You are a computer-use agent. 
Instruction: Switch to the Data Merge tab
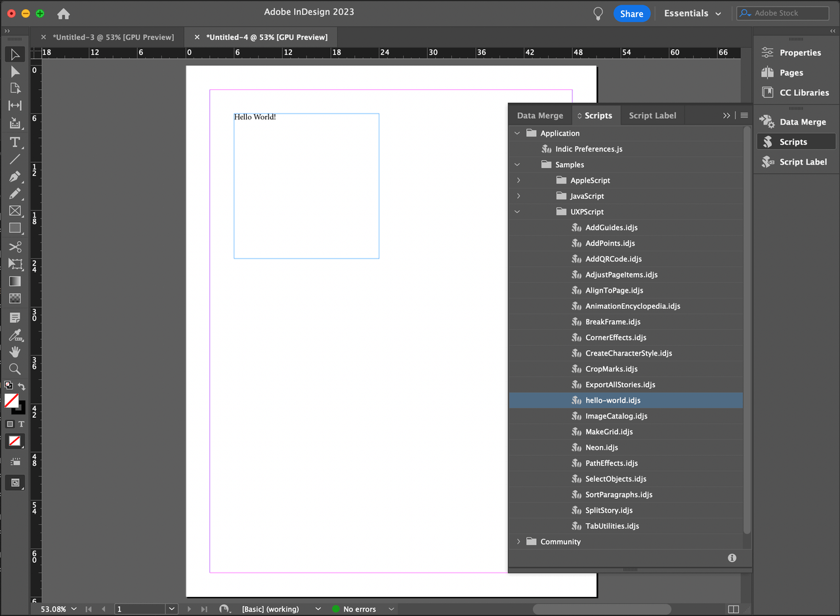(x=540, y=115)
